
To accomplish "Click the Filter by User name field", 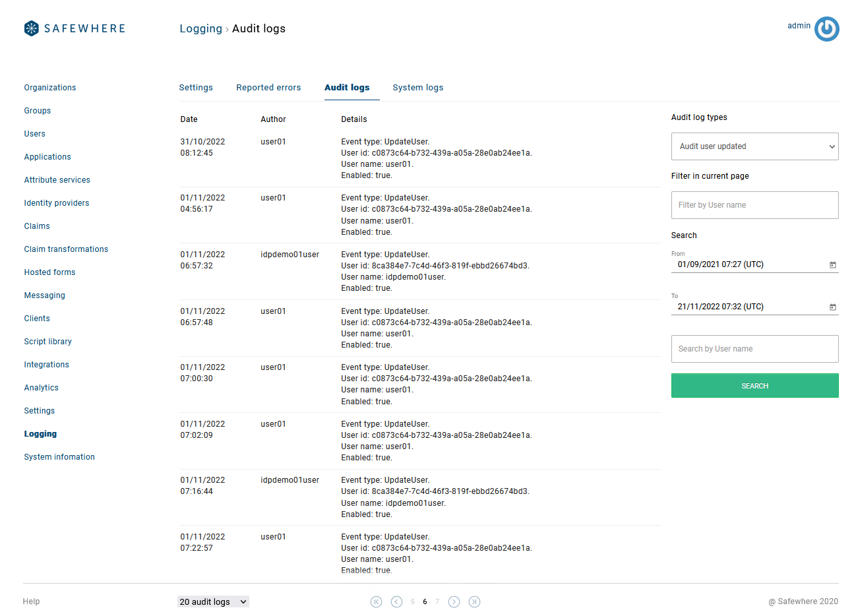I will tap(754, 205).
